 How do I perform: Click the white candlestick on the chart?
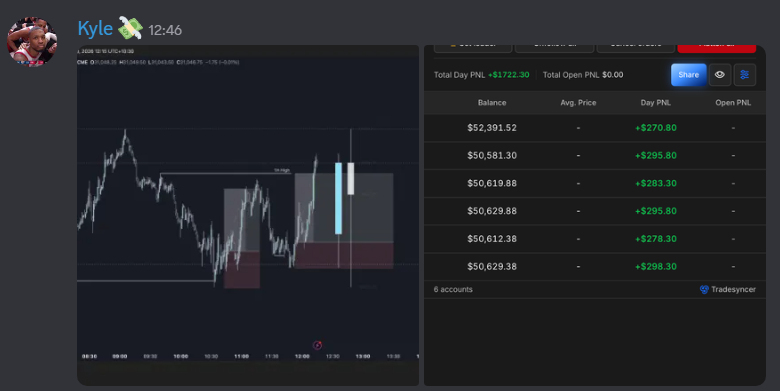click(x=351, y=178)
